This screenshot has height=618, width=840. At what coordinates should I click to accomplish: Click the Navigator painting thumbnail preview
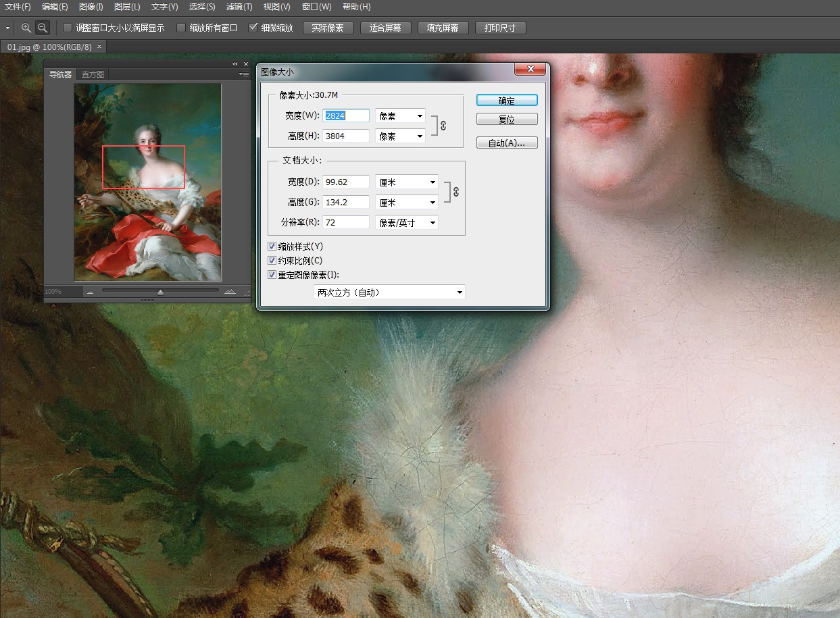coord(147,182)
